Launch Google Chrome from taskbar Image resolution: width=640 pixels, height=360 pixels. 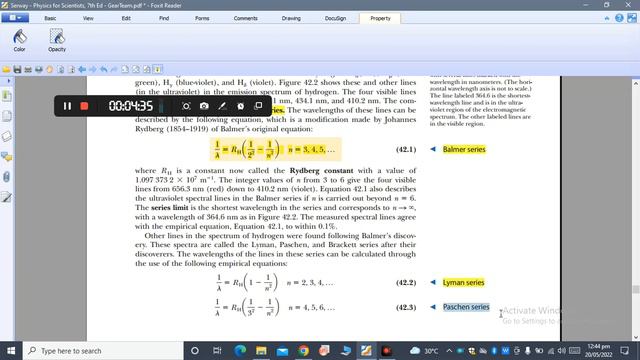tap(303, 351)
